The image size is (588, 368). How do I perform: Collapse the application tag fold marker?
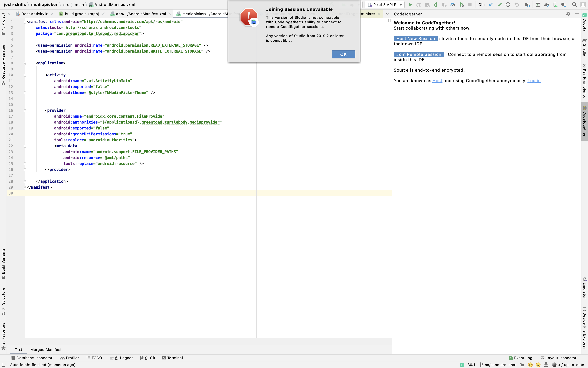pos(25,63)
